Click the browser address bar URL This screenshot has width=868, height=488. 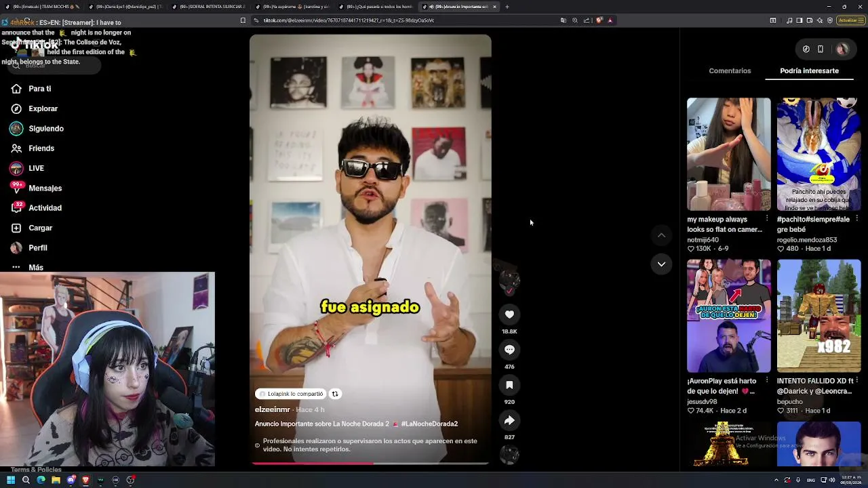(349, 20)
